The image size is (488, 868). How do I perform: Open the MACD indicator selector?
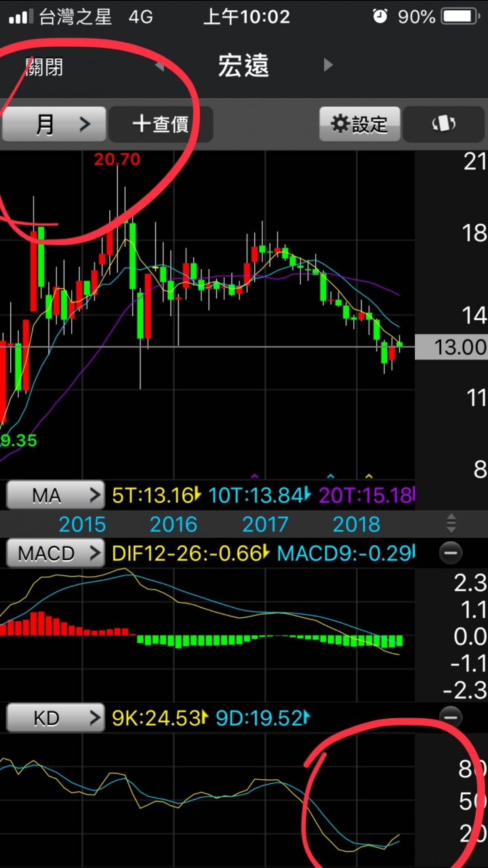[x=55, y=553]
